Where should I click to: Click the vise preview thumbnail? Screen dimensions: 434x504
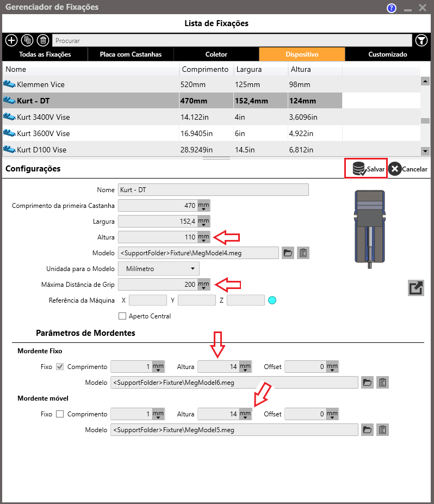click(370, 229)
